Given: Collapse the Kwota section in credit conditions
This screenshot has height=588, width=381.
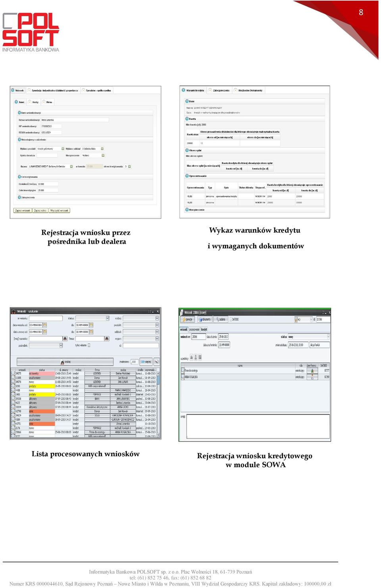Looking at the screenshot, I should click(187, 119).
